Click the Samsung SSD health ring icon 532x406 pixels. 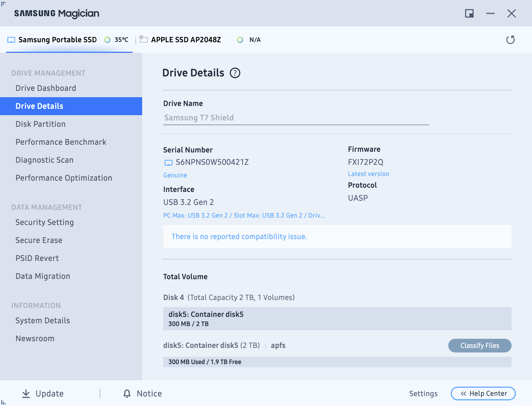[x=107, y=40]
